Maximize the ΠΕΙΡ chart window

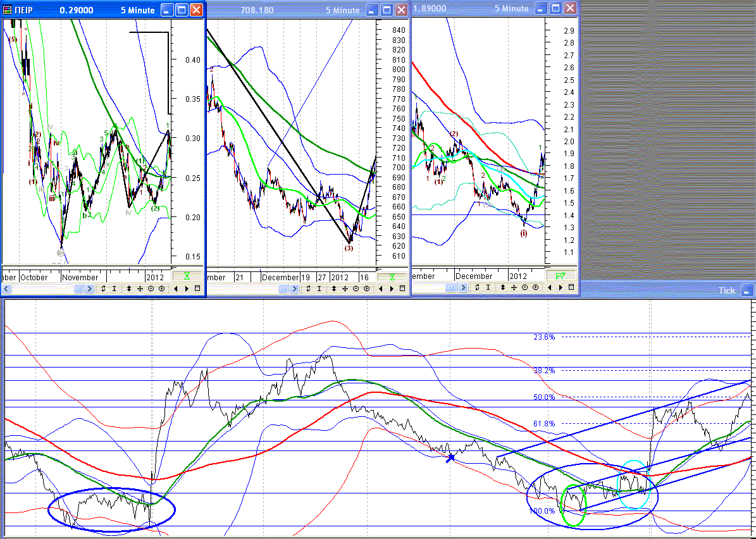click(x=182, y=9)
